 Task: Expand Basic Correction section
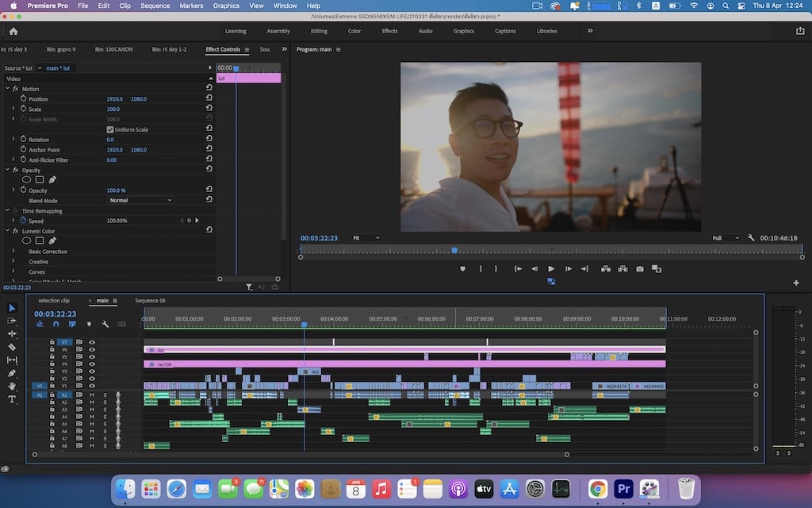(13, 251)
